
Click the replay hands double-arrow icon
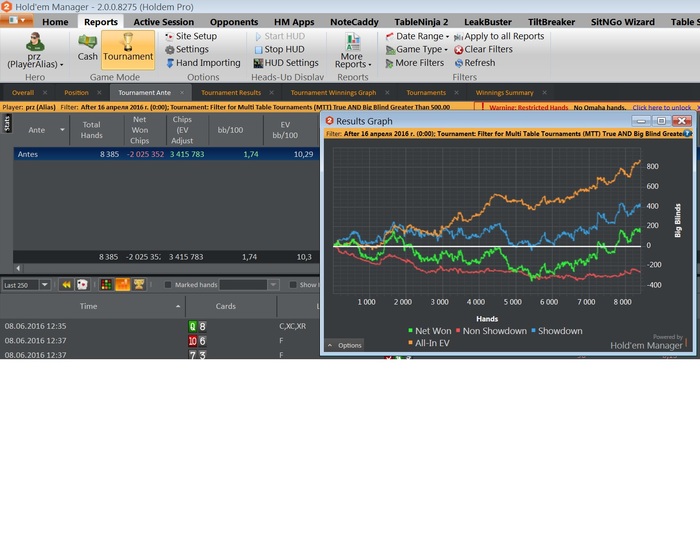[x=67, y=285]
